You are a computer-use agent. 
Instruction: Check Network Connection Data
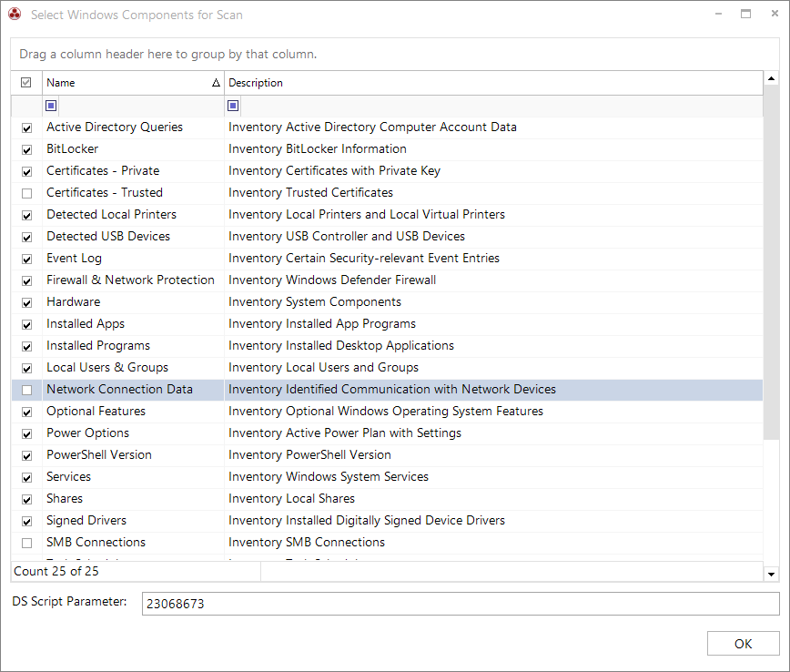coord(26,389)
